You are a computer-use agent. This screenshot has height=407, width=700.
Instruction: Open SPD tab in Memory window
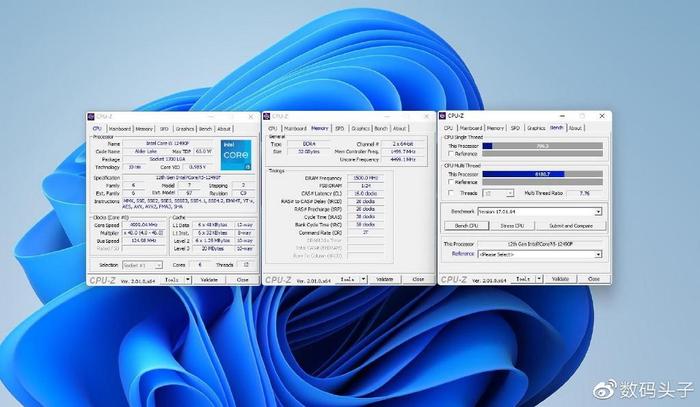pos(340,129)
